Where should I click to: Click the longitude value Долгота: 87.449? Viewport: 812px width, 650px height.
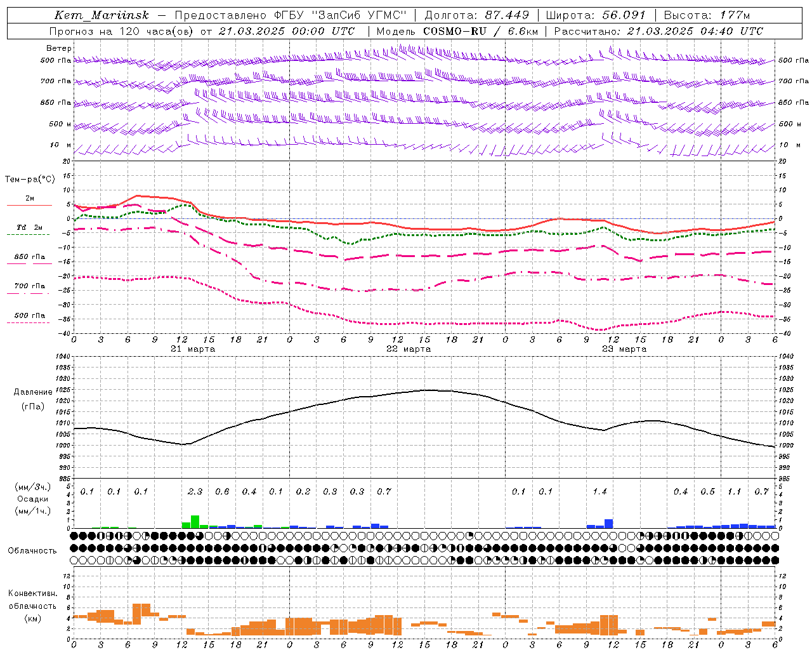[x=476, y=15]
